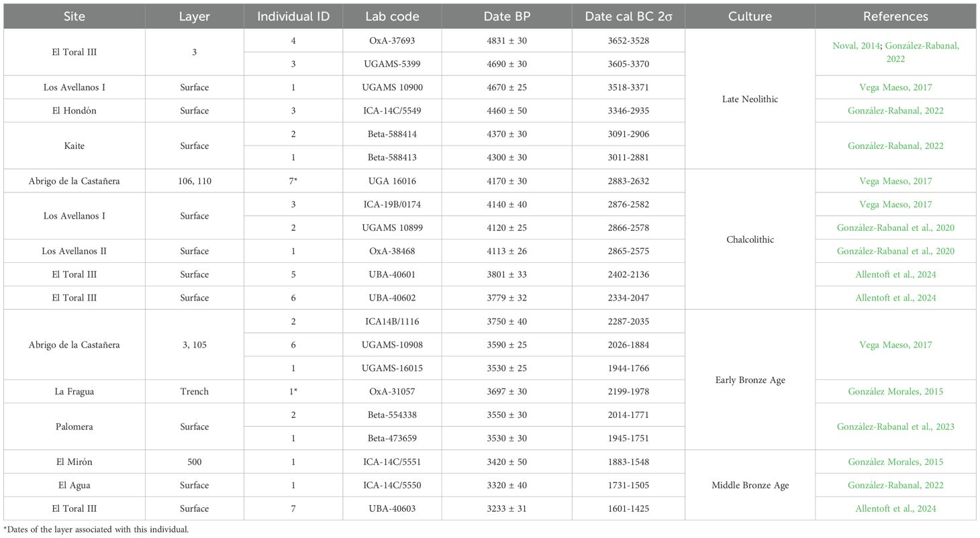The width and height of the screenshot is (980, 538).
Task: Click the Date cal BC 2σ header
Action: tap(628, 16)
